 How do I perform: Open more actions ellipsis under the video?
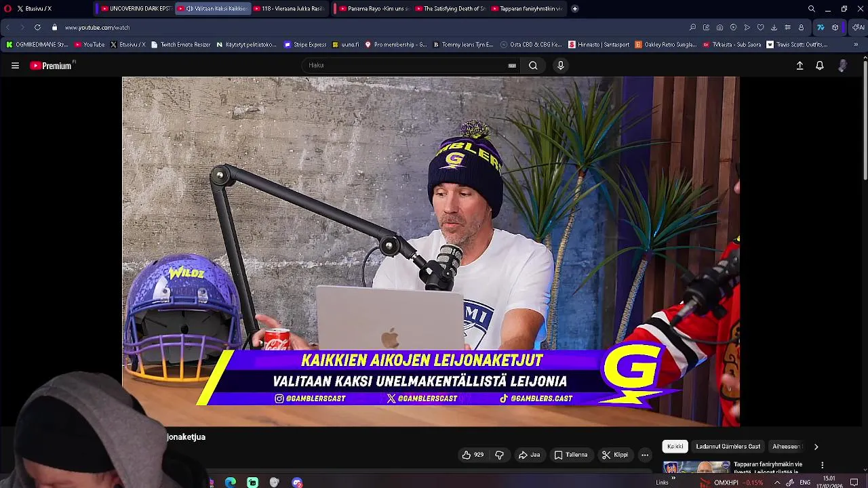[x=645, y=455]
